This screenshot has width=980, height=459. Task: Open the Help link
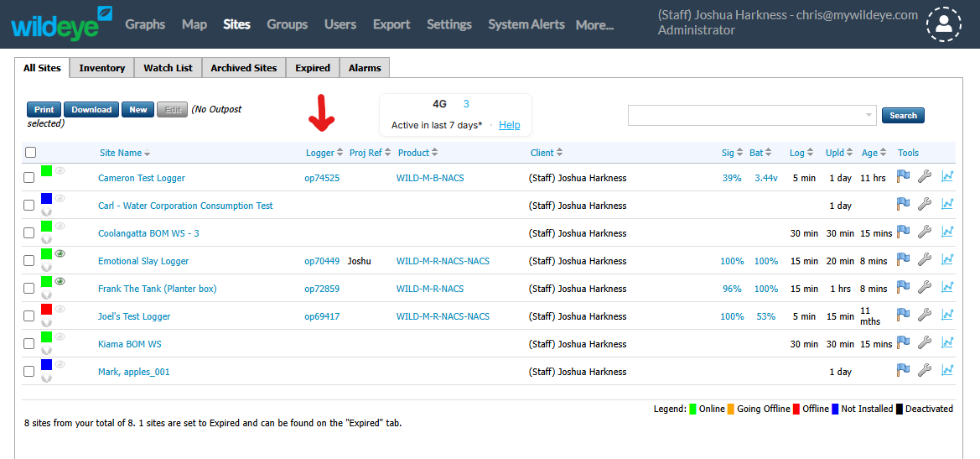(509, 125)
